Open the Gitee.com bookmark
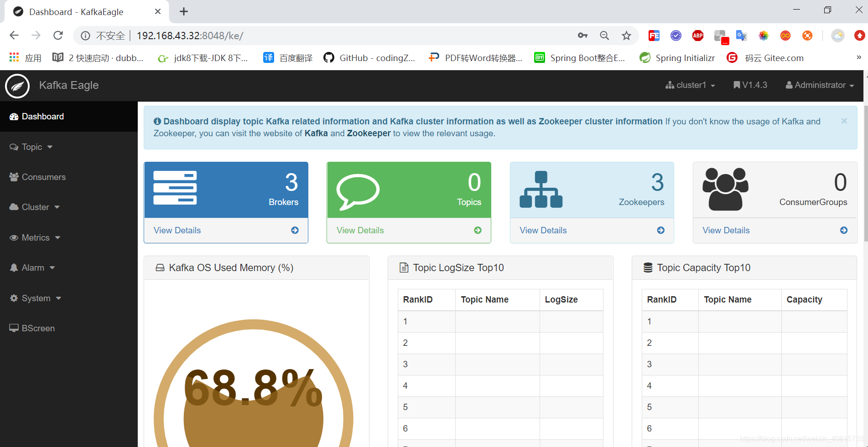The image size is (868, 447). click(766, 58)
